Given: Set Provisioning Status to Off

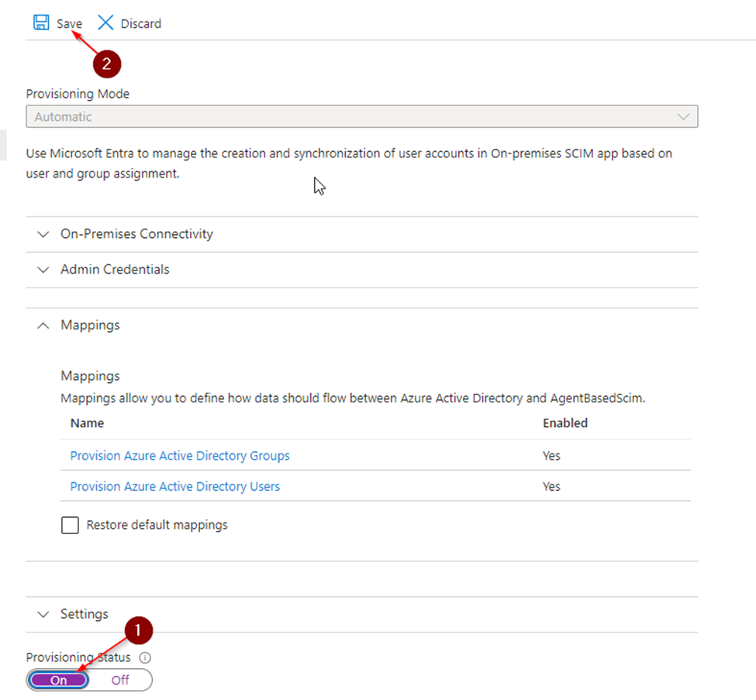Looking at the screenshot, I should pyautogui.click(x=120, y=680).
